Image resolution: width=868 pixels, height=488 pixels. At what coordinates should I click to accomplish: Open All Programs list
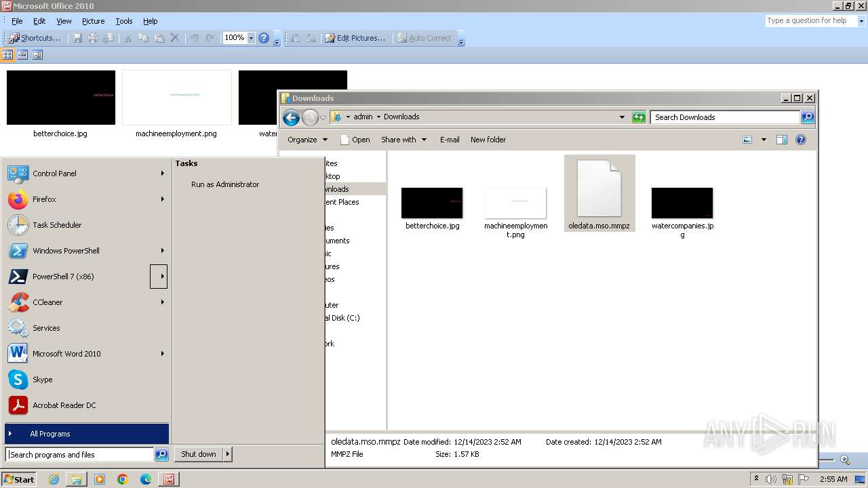87,434
